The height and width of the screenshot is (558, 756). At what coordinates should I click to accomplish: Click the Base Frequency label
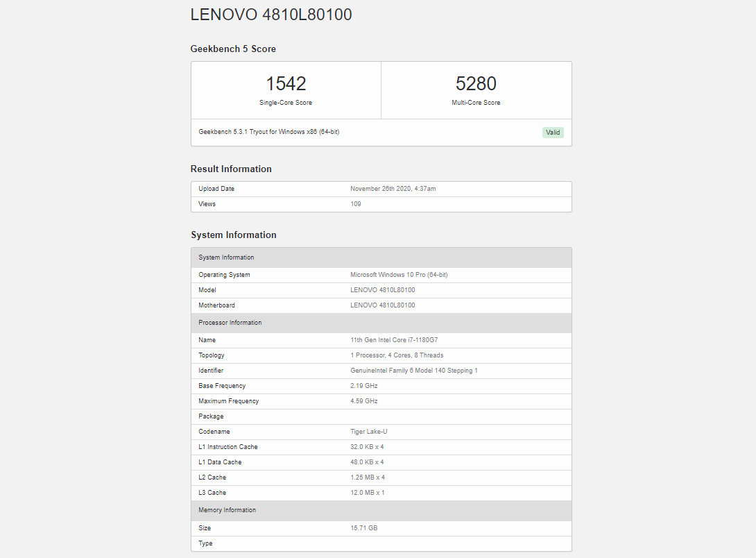coord(222,386)
